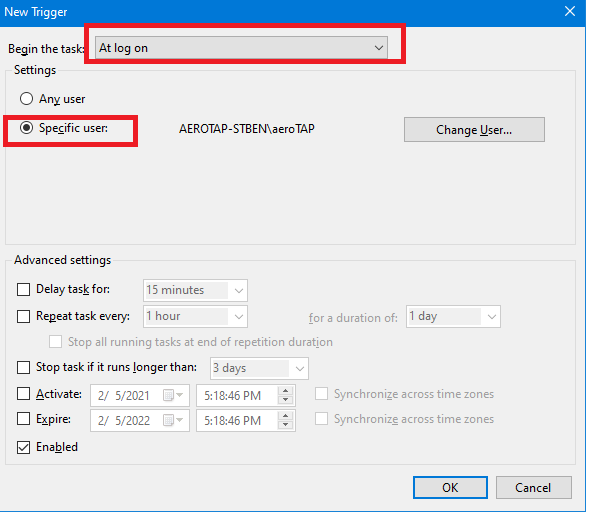Image resolution: width=591 pixels, height=516 pixels.
Task: Tick the Repeat task every checkbox
Action: click(x=23, y=316)
